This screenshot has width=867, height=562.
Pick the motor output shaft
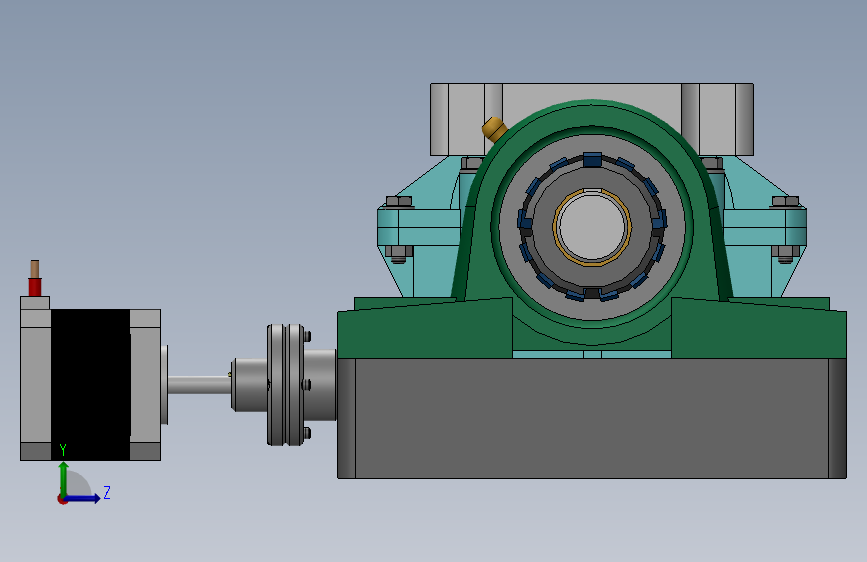[x=199, y=384]
